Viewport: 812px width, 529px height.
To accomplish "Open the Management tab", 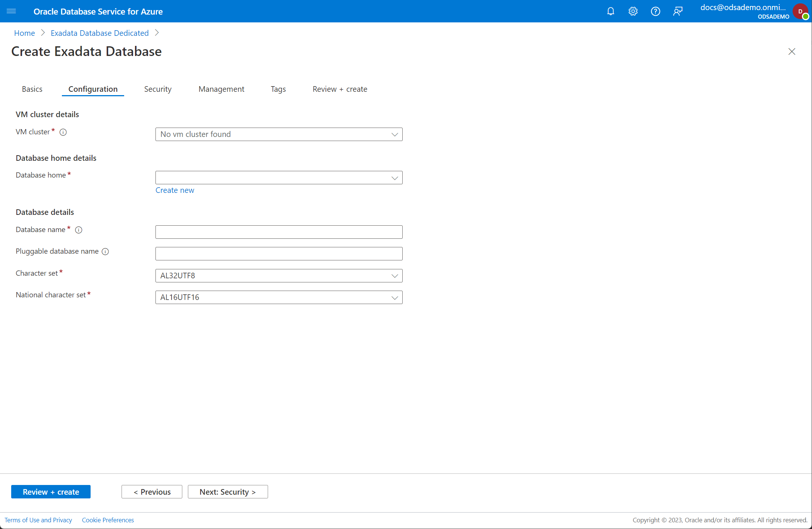I will coord(221,89).
